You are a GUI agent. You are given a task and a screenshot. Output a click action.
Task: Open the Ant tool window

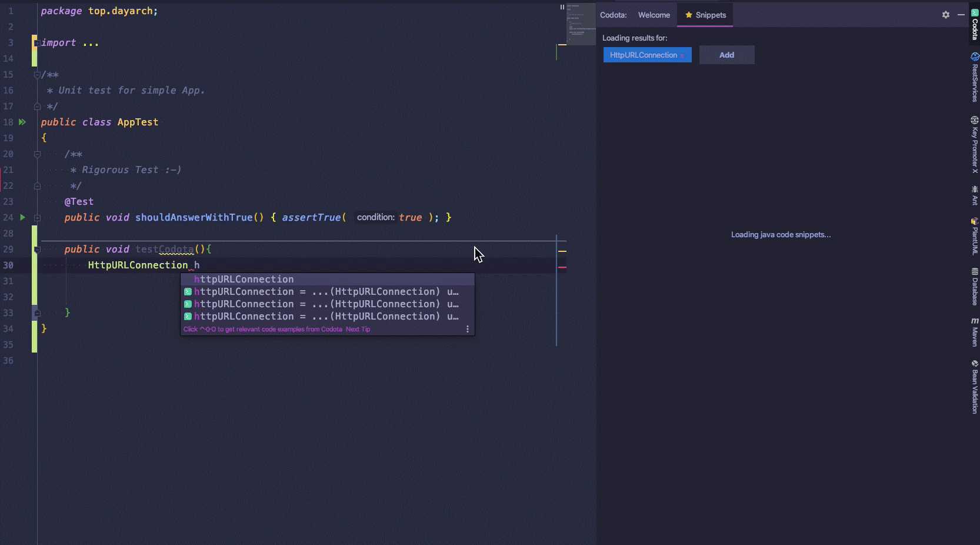click(974, 195)
